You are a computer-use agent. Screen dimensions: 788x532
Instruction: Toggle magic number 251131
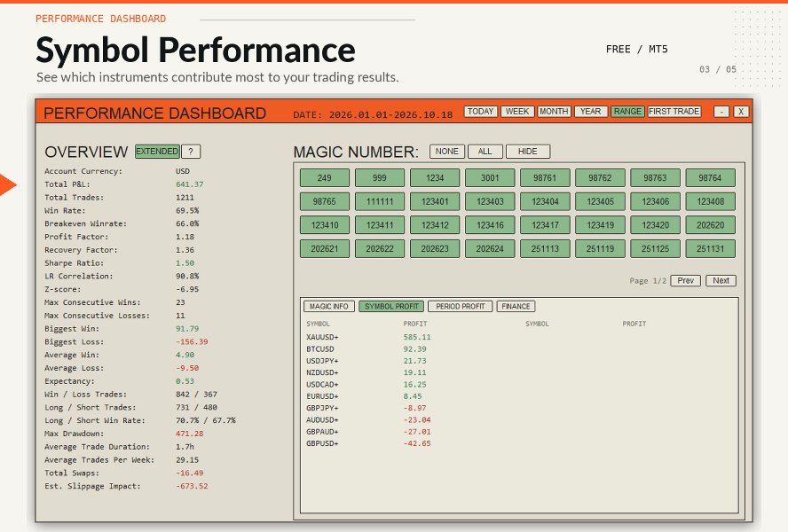pos(710,248)
